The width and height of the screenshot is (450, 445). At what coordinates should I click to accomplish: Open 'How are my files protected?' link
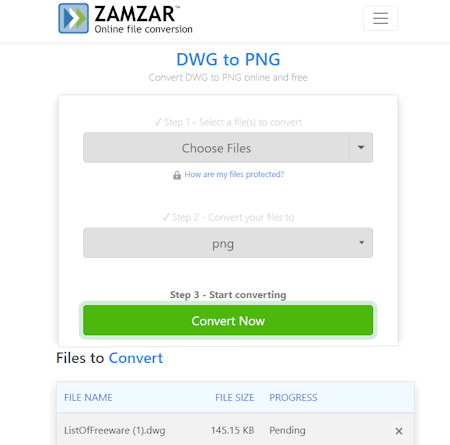click(x=234, y=174)
